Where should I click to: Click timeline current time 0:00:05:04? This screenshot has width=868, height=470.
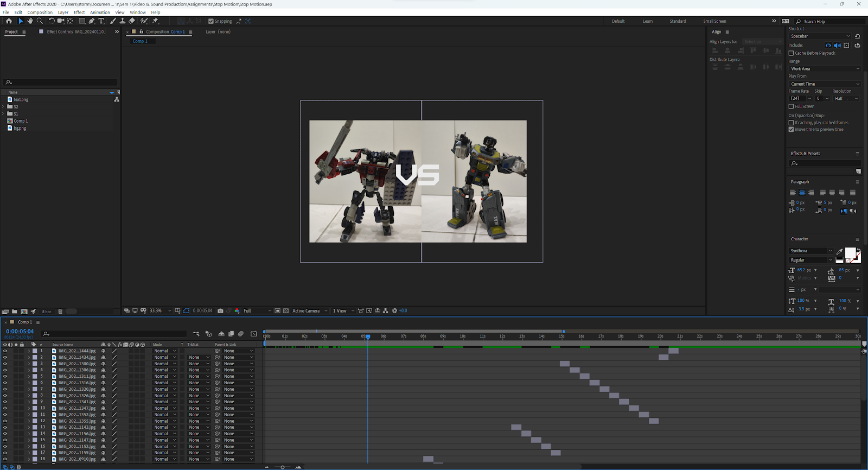pyautogui.click(x=20, y=331)
